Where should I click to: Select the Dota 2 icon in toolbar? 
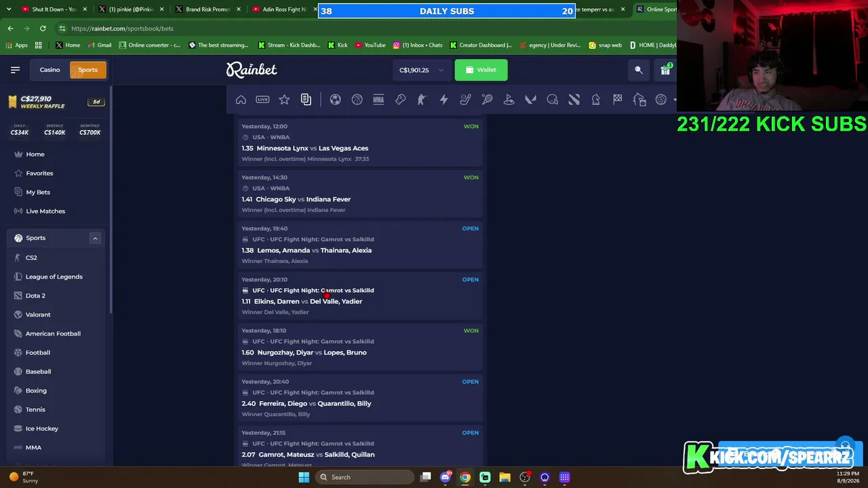pos(574,100)
